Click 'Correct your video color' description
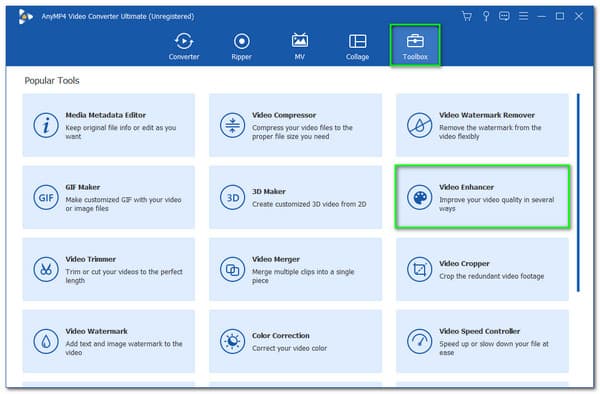 point(289,348)
